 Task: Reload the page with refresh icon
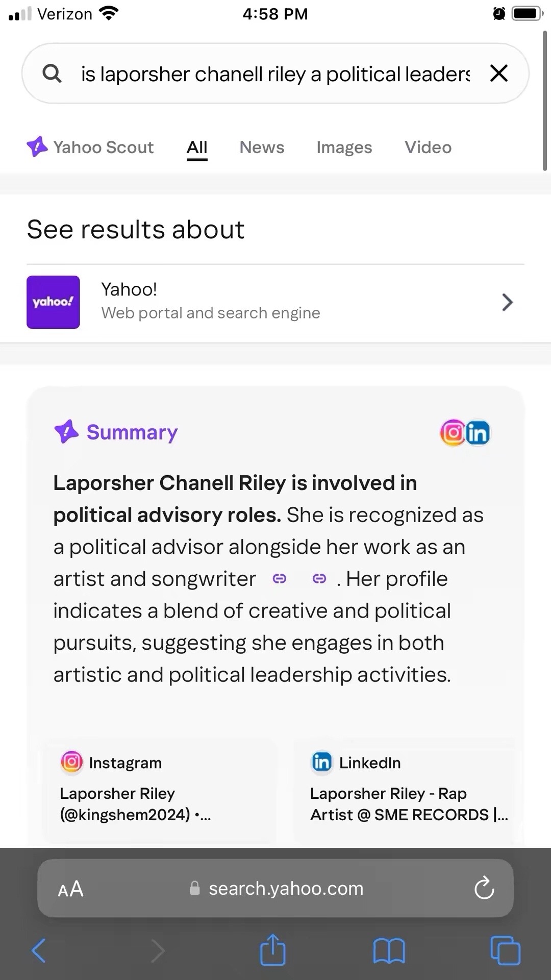pyautogui.click(x=484, y=888)
